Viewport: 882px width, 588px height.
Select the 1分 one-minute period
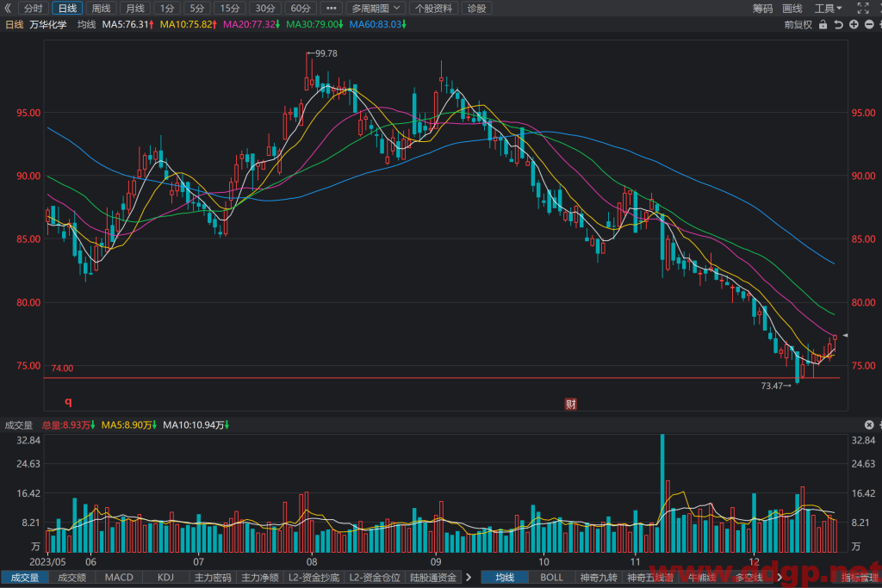coord(167,9)
